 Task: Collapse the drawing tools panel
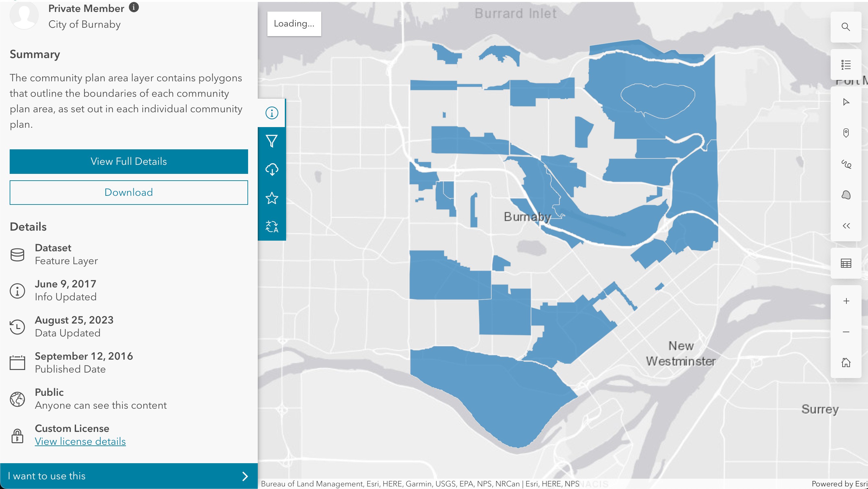(x=845, y=225)
